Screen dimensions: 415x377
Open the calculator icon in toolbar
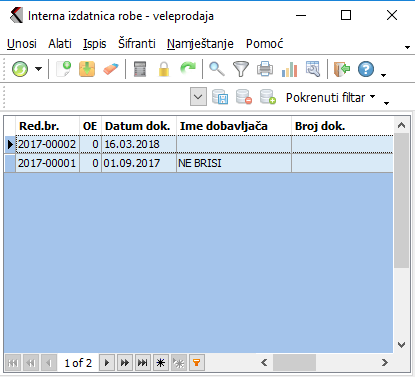pos(140,69)
